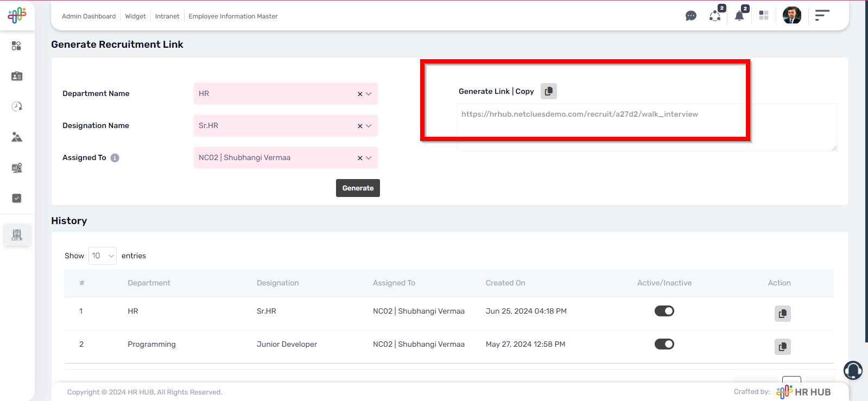The height and width of the screenshot is (401, 868).
Task: Click the copyright footer text
Action: tap(145, 392)
